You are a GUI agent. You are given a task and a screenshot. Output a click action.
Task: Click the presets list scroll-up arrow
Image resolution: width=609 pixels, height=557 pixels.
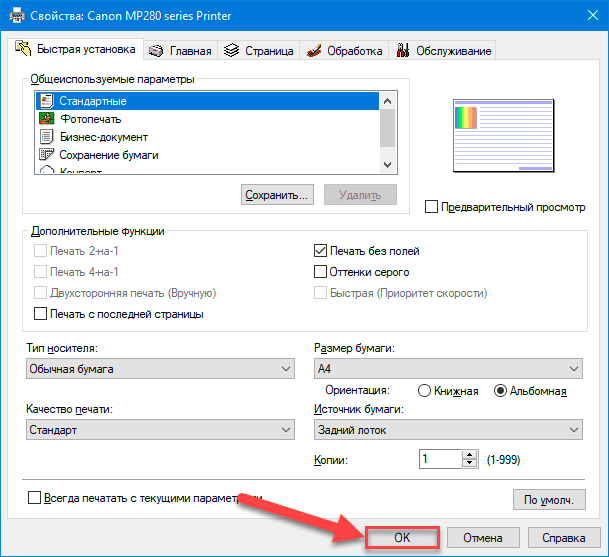[x=387, y=101]
